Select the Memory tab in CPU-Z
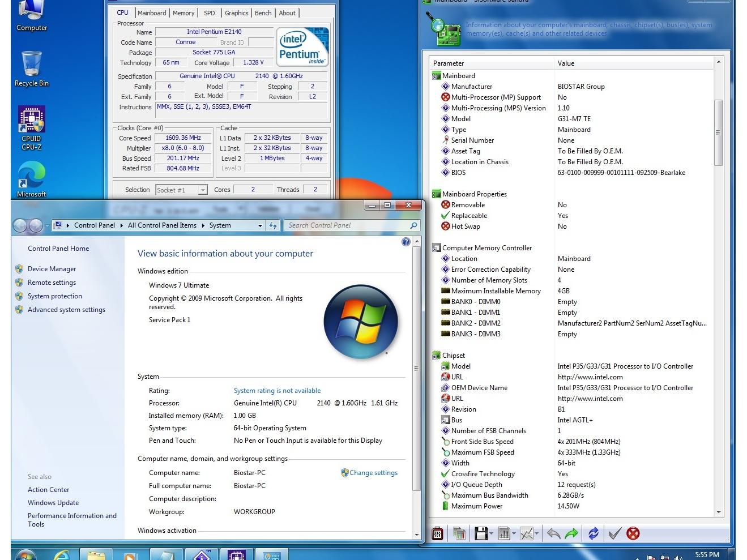This screenshot has height=560, width=747. (x=183, y=13)
